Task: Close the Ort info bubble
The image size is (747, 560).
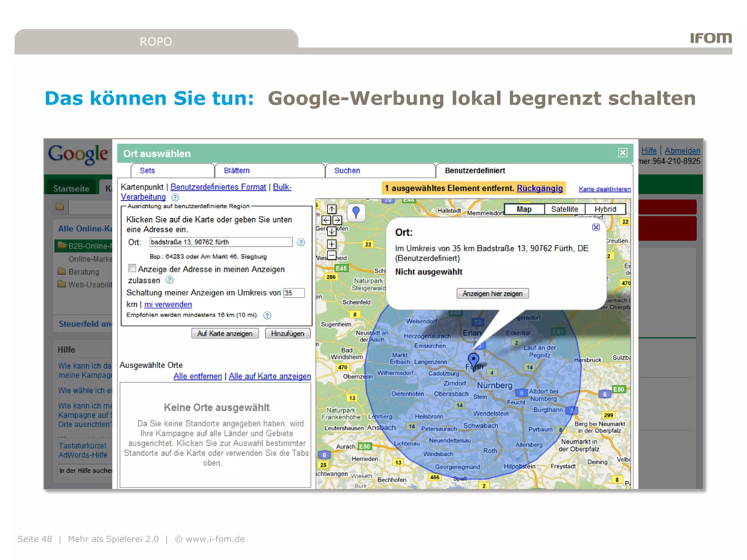Action: [596, 227]
